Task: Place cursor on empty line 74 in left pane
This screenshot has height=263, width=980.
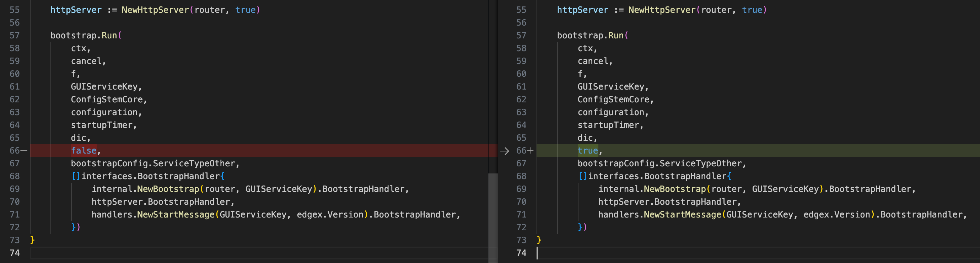Action: (x=228, y=253)
